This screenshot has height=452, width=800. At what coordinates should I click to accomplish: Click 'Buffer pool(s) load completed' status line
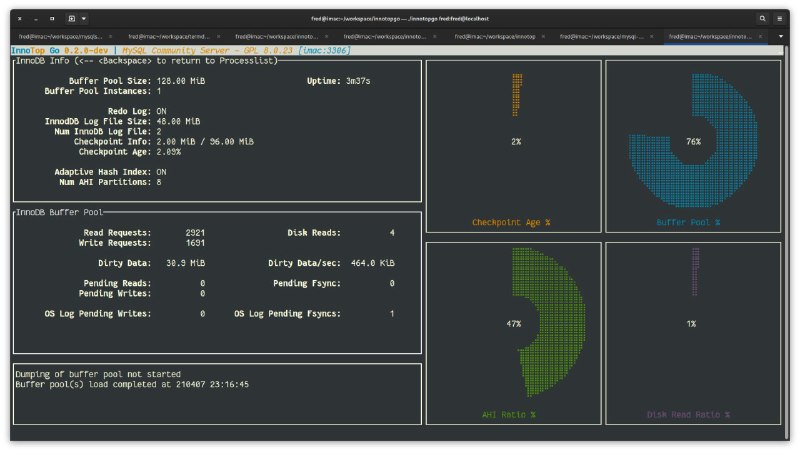[132, 384]
